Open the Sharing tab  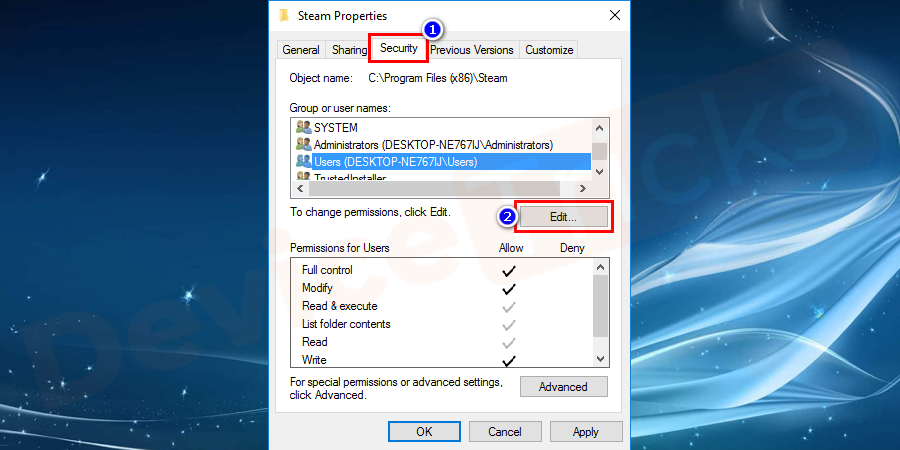tap(349, 50)
